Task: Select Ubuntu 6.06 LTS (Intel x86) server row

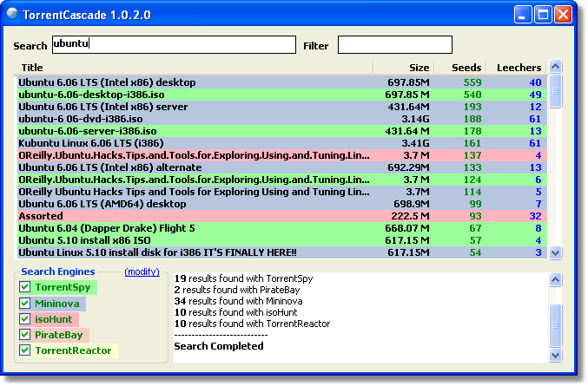Action: (282, 107)
